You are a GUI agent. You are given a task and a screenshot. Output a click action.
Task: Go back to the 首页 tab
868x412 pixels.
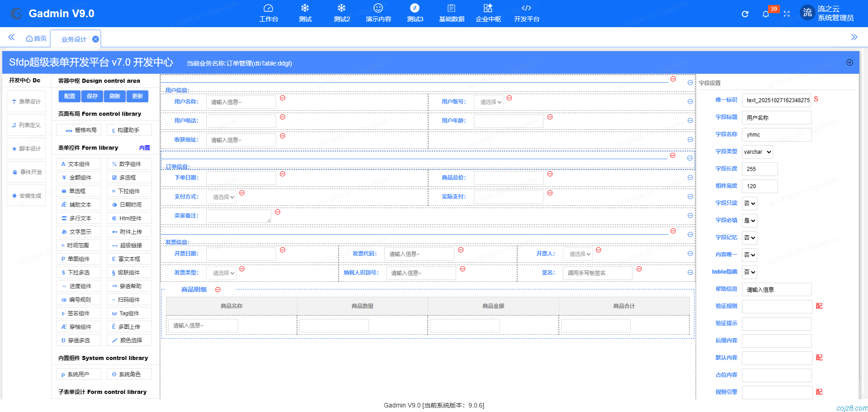(x=36, y=38)
